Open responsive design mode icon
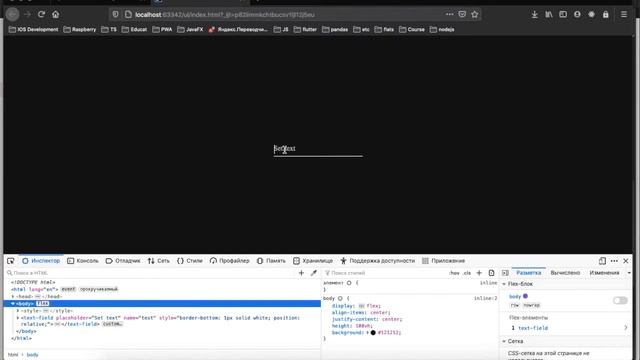 click(x=602, y=261)
